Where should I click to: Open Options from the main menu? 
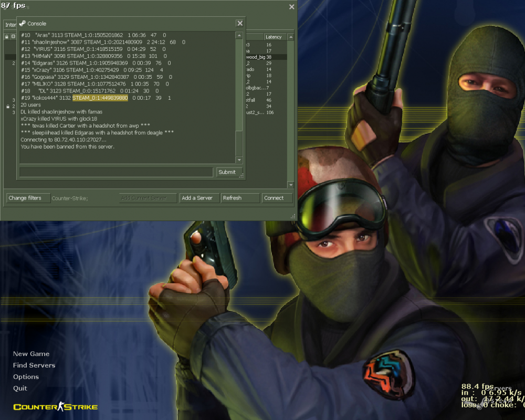click(x=25, y=376)
